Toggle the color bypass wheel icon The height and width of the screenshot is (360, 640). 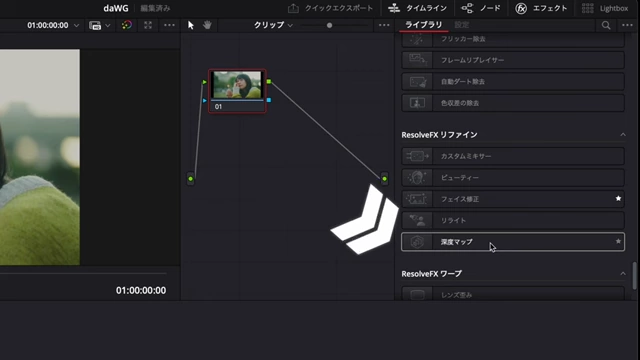click(x=127, y=25)
